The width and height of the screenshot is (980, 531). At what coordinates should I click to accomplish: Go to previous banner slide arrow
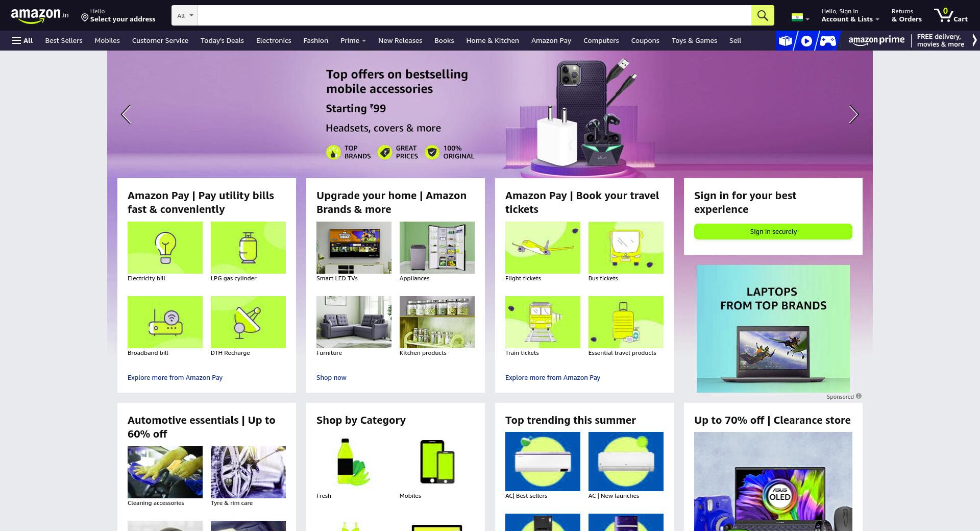click(126, 114)
